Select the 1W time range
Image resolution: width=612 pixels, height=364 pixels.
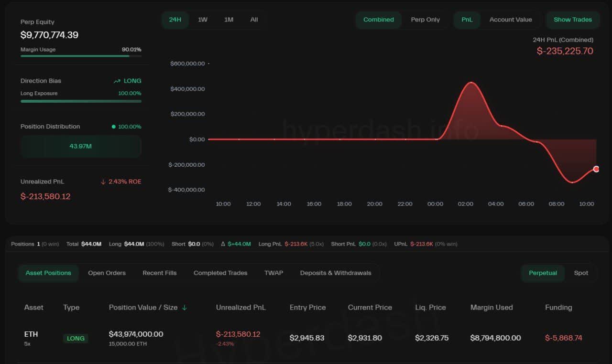point(203,20)
